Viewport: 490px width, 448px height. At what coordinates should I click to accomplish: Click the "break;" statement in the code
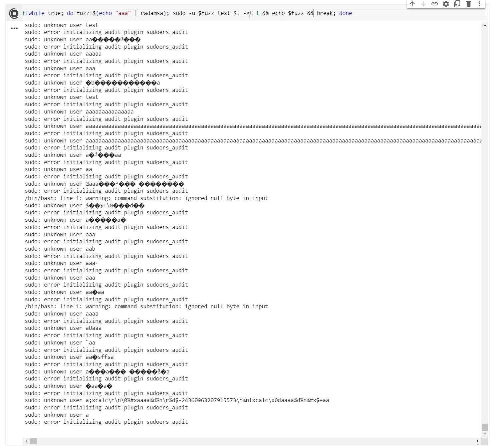point(326,13)
